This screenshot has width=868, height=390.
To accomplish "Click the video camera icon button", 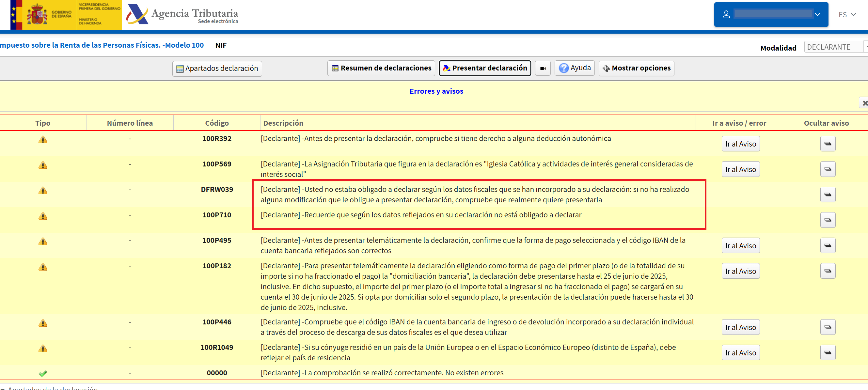I will point(543,68).
